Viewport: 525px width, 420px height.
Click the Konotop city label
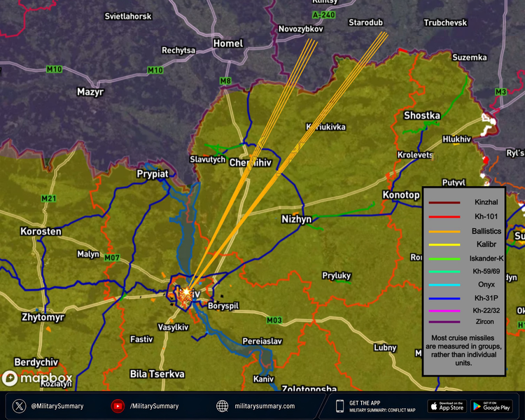[x=401, y=195]
